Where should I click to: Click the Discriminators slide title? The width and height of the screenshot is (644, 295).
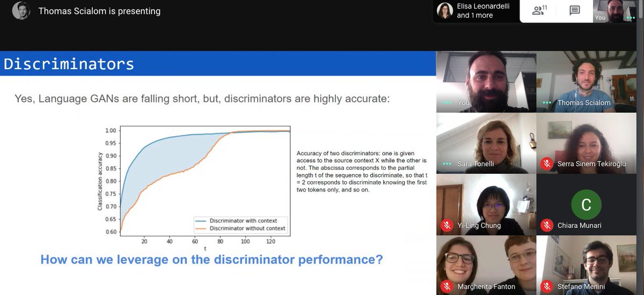(69, 64)
